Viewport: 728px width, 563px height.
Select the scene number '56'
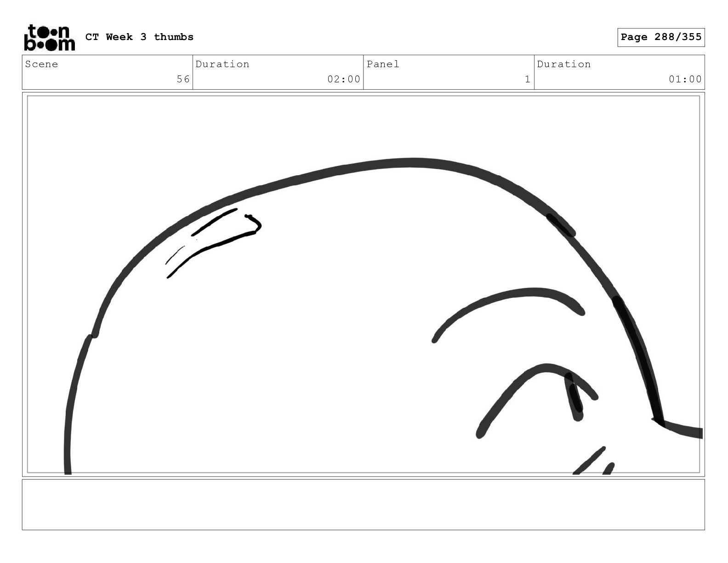pos(183,79)
